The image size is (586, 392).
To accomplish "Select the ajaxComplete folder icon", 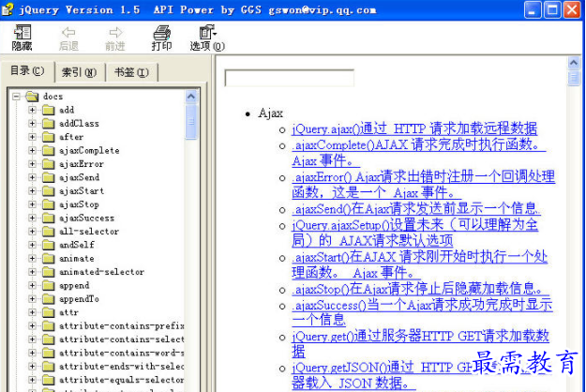I will point(48,150).
